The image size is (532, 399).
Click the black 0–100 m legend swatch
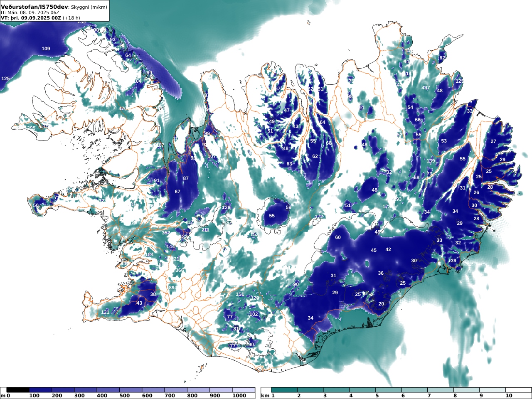(18, 390)
